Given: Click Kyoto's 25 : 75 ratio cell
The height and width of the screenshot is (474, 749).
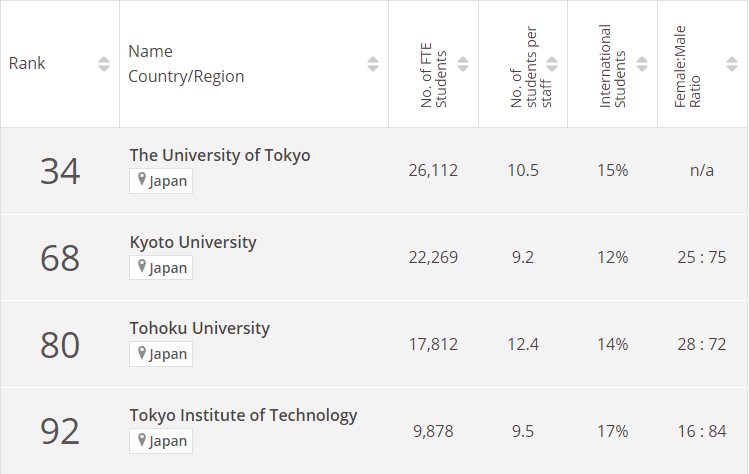Looking at the screenshot, I should [701, 257].
